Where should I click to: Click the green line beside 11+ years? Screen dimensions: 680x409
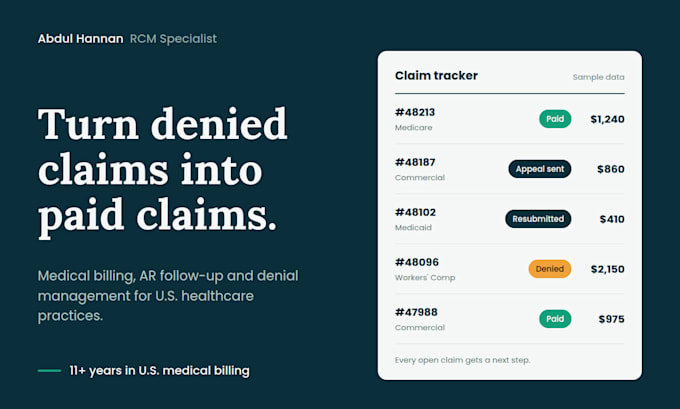point(49,370)
